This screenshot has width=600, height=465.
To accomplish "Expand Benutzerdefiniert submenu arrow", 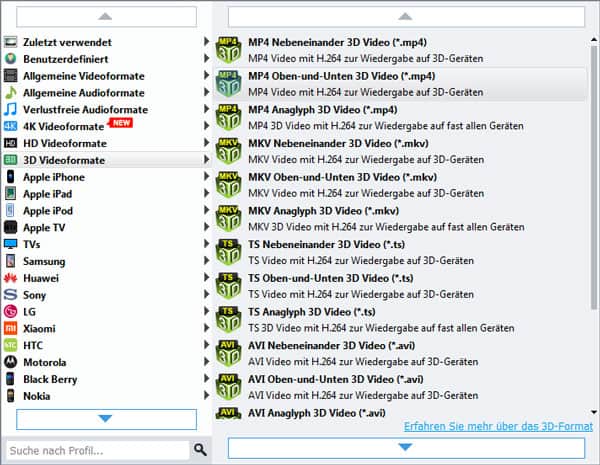I will tap(206, 58).
